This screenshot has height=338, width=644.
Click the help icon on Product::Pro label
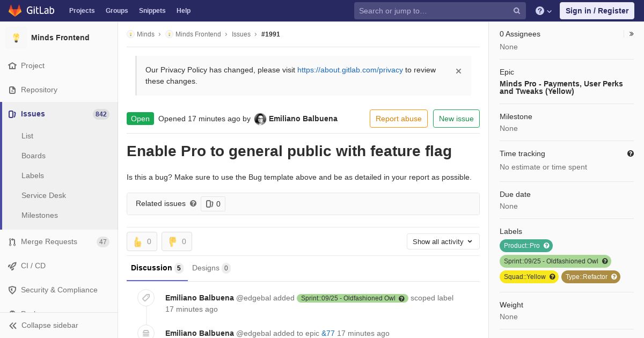546,246
